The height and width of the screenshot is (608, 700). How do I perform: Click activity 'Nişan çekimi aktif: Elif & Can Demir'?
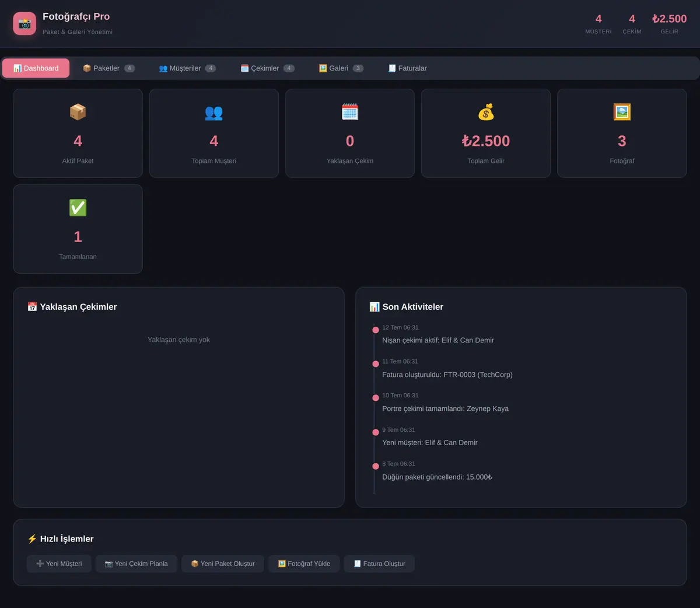point(438,340)
